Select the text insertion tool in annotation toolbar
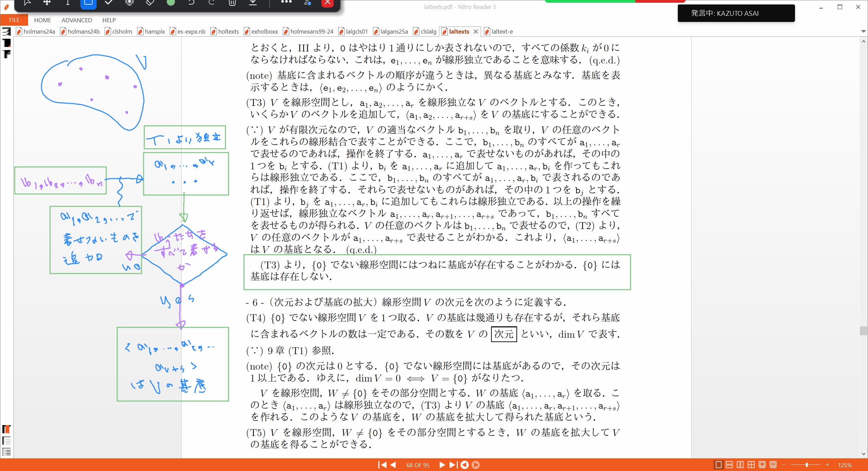Screen dimensions: 868x471 [68, 3]
